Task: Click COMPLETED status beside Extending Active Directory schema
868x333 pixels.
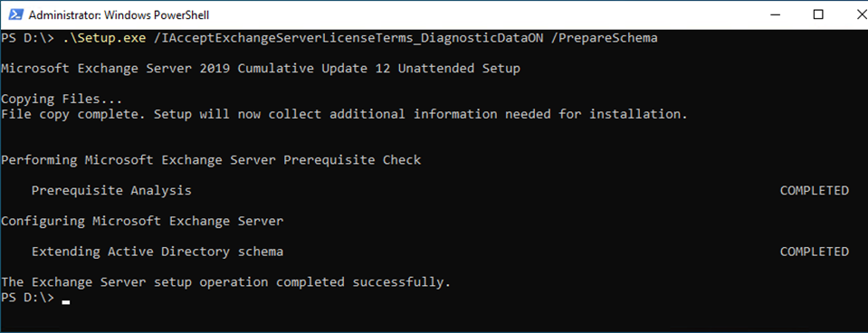Action: point(815,252)
